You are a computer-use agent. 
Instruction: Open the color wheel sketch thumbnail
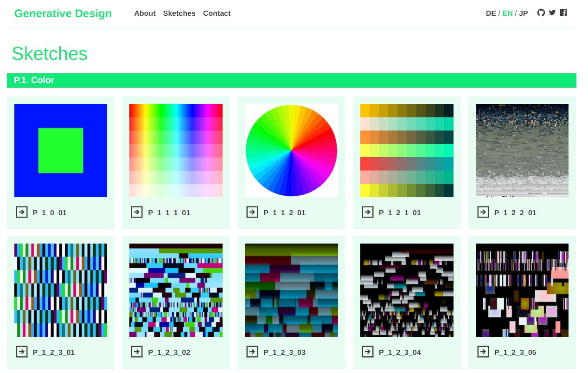tap(291, 150)
